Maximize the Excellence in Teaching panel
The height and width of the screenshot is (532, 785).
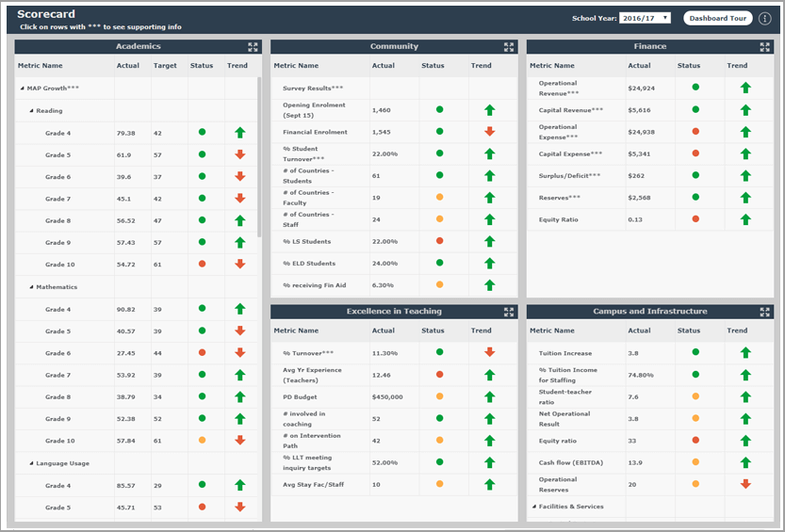pyautogui.click(x=509, y=312)
